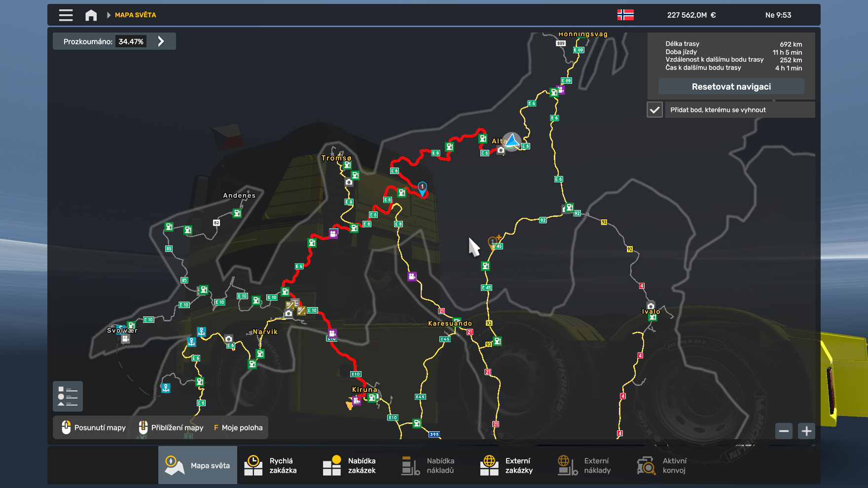Uncheck the Přidat bod kterému se vyhnout checkbox
The height and width of the screenshot is (488, 868).
[654, 109]
